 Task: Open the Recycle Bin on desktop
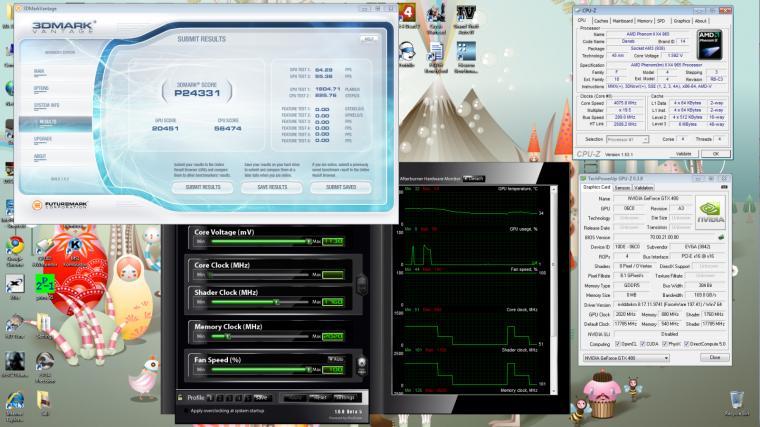pos(737,400)
